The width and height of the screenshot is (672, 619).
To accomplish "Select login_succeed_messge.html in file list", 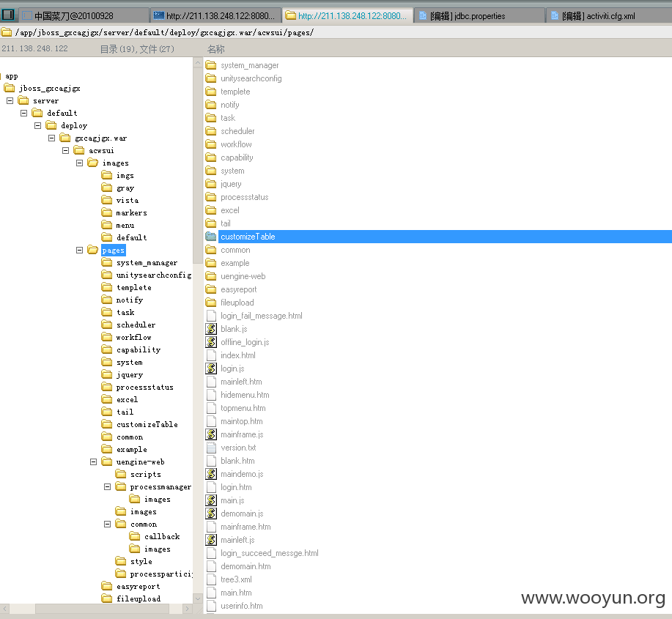I will click(x=270, y=553).
